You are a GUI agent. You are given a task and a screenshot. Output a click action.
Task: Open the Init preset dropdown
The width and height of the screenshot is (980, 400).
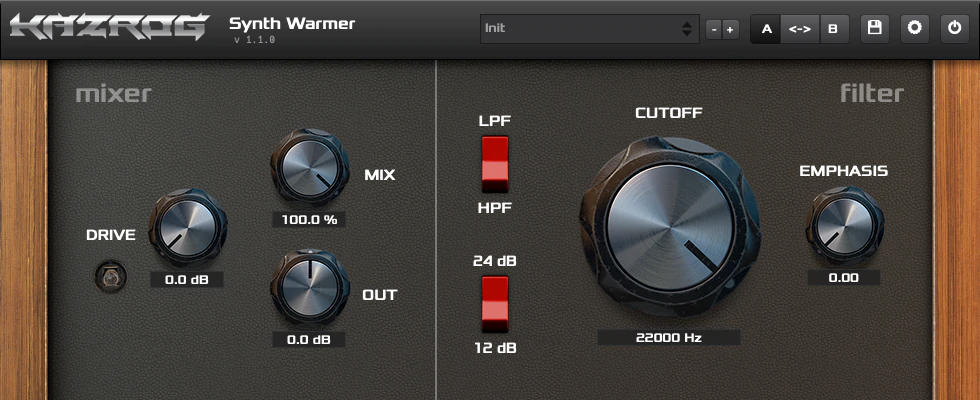coord(589,29)
